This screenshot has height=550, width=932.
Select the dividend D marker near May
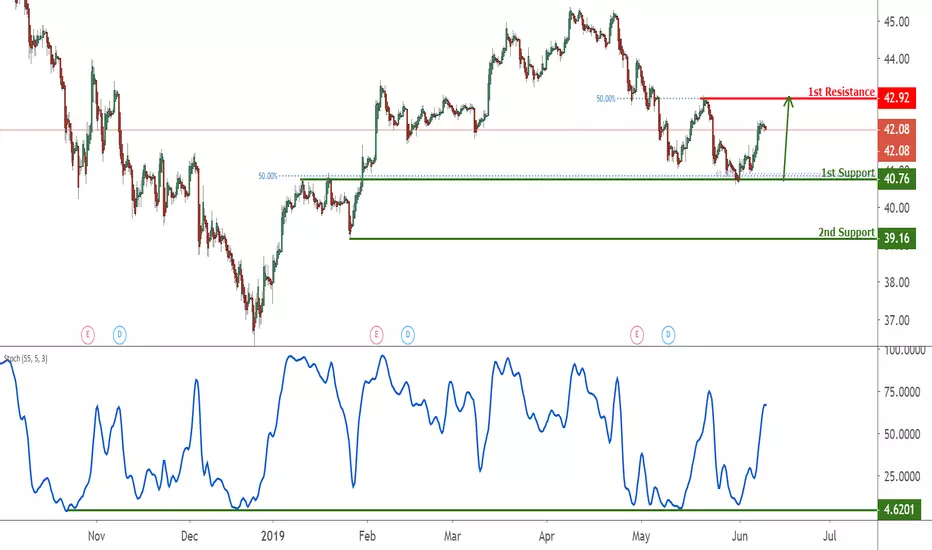[x=669, y=335]
